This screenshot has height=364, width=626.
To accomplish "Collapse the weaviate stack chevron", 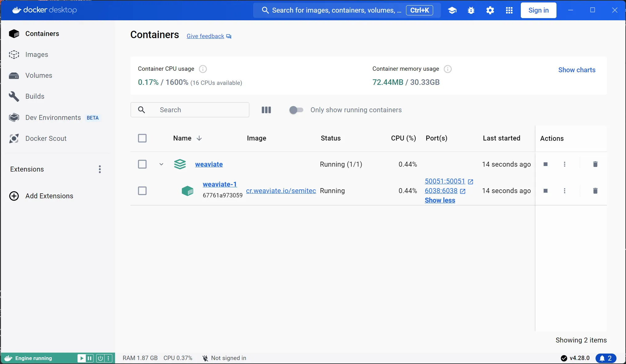I will [161, 164].
